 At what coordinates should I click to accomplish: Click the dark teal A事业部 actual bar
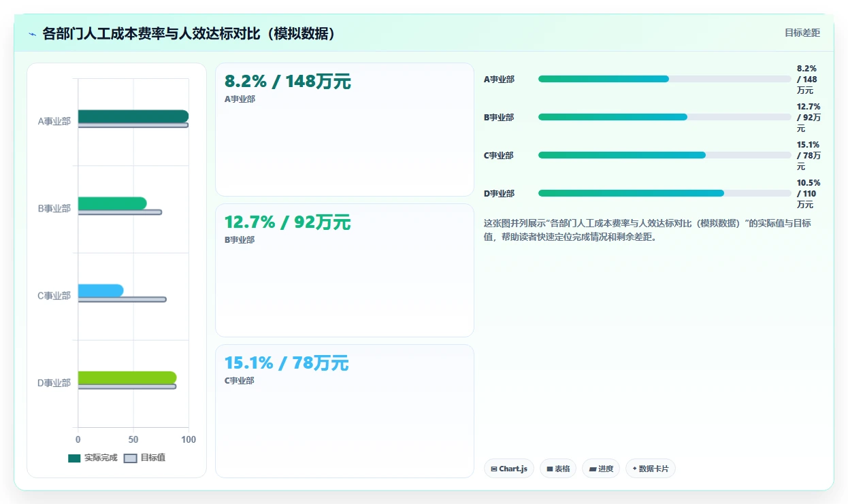point(133,116)
